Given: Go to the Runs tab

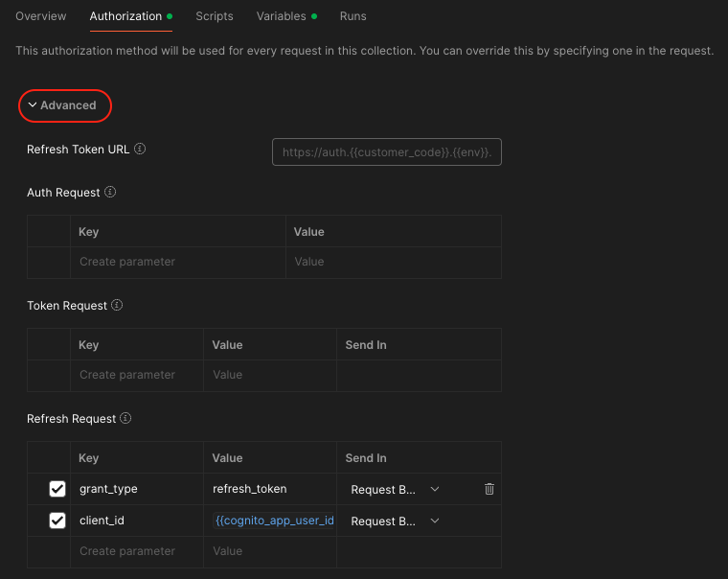Looking at the screenshot, I should pyautogui.click(x=353, y=16).
